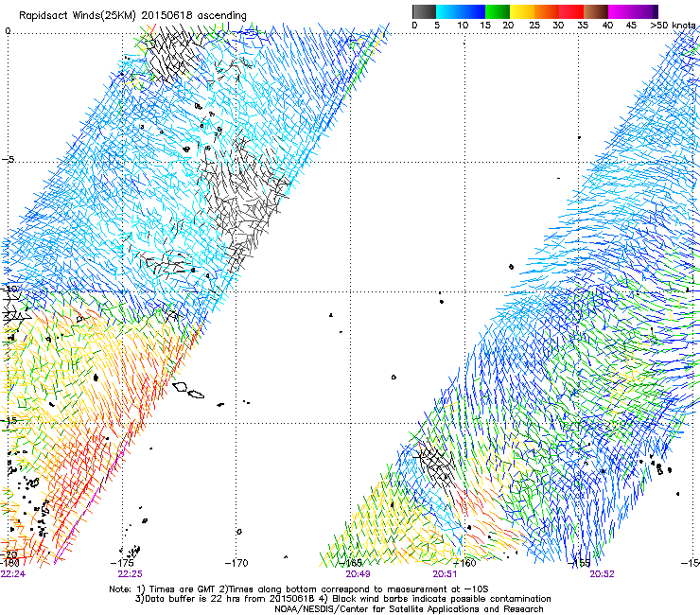Click the note line starting 'Note: 1) Times are GMT'

299,589
